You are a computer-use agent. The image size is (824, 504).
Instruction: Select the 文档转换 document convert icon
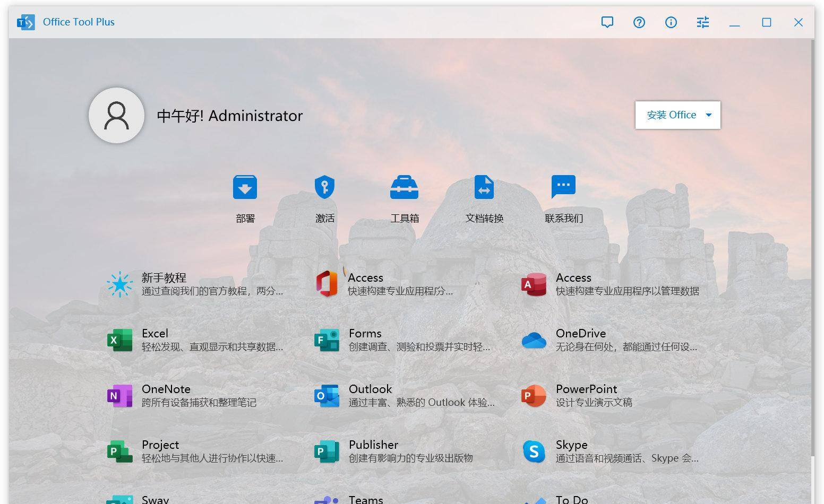click(x=484, y=188)
